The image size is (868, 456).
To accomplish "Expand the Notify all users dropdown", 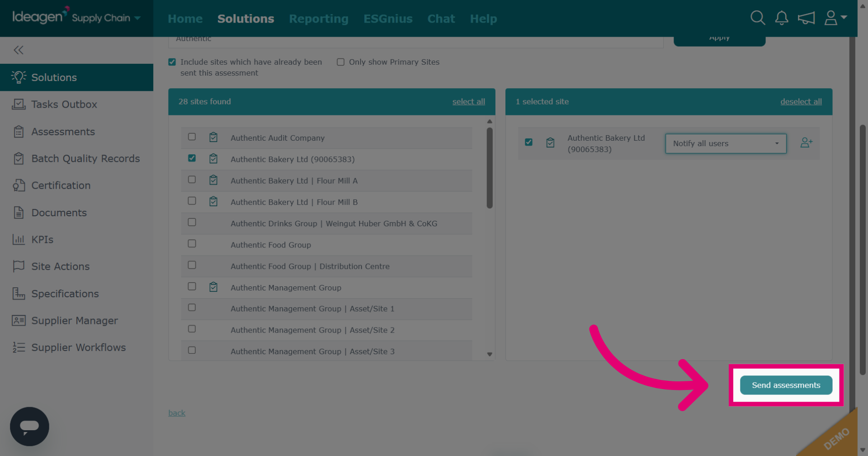I will pos(726,143).
